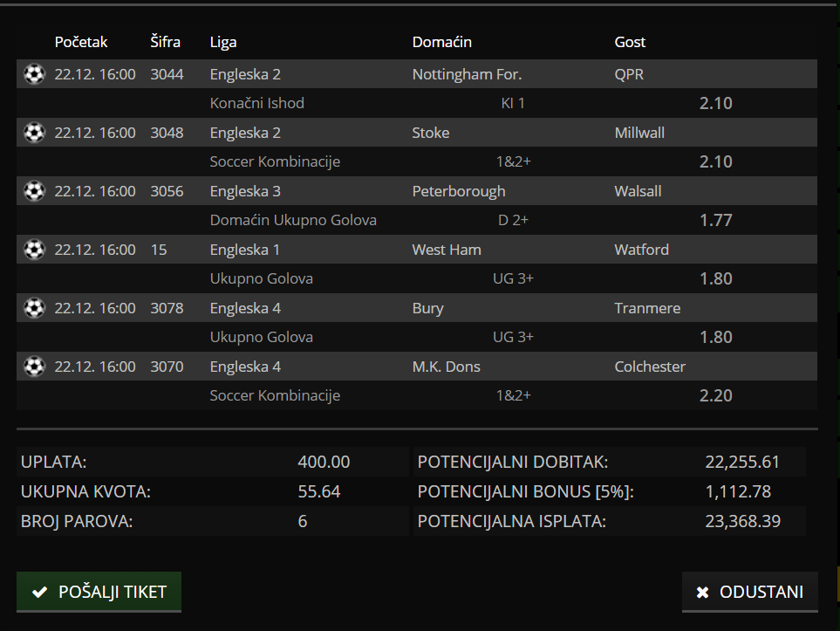Viewport: 840px width, 631px height.
Task: Click Soccer Kombinacije under Stoke match
Action: [275, 161]
